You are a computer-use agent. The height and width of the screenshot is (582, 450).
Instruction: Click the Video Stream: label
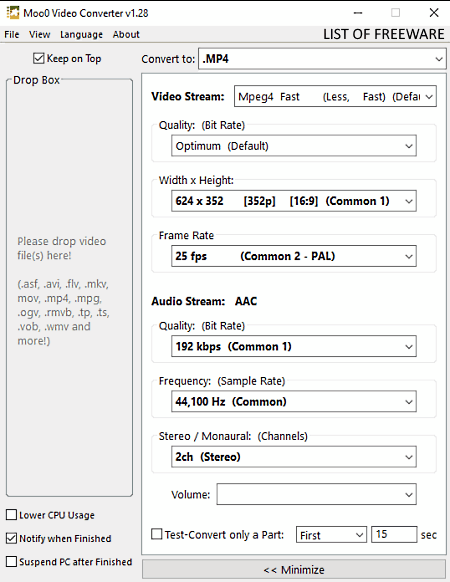coord(188,97)
